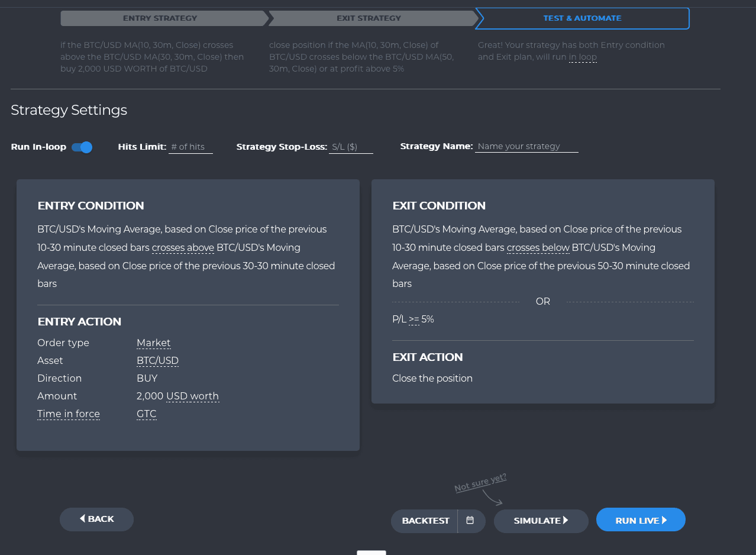This screenshot has height=555, width=756.
Task: Click the back arrow icon on BACK button
Action: point(82,519)
